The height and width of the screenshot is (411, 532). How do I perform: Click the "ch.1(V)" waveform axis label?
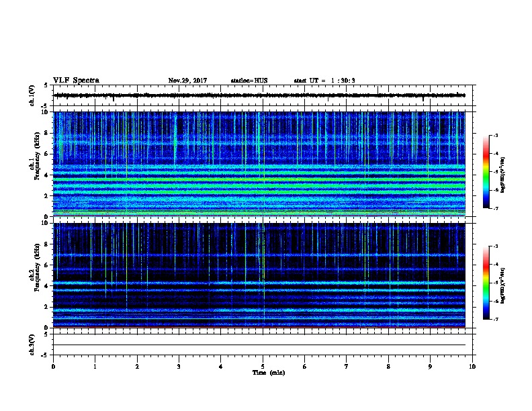tap(32, 95)
